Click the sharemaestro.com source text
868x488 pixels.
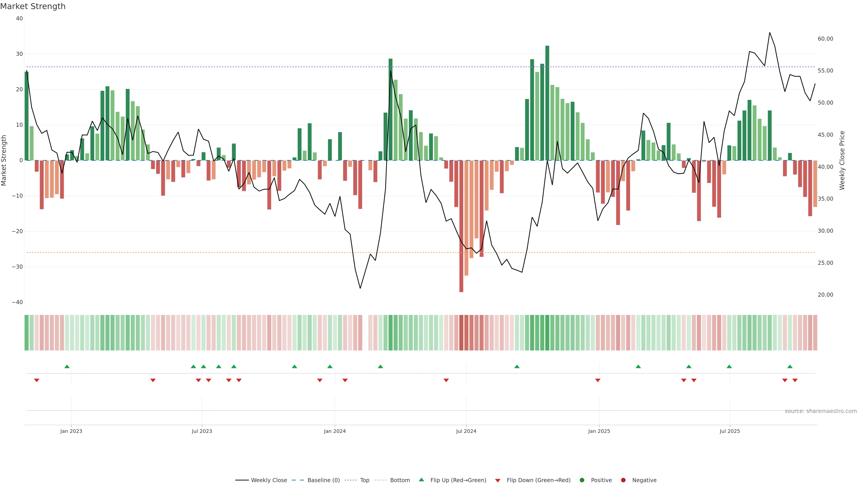[x=821, y=411]
